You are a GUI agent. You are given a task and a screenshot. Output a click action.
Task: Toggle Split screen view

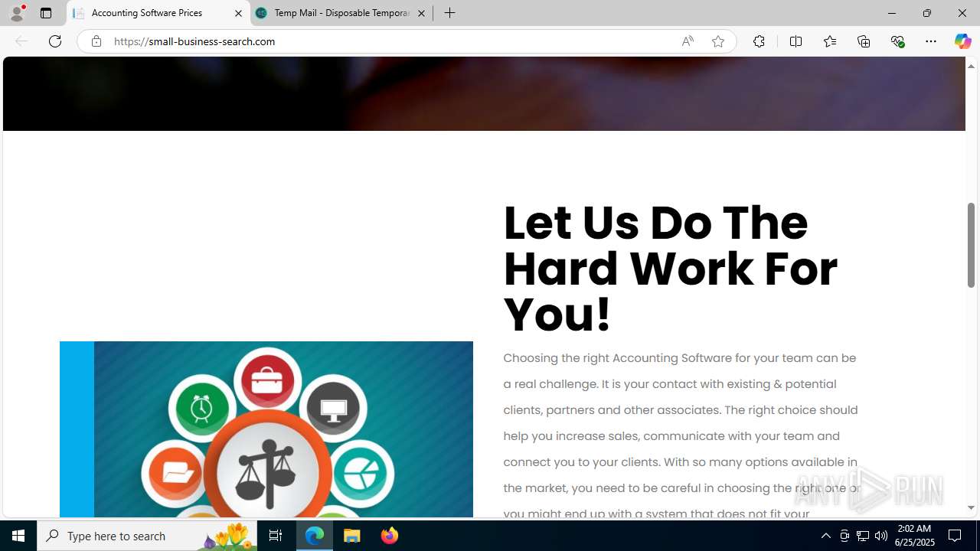795,41
